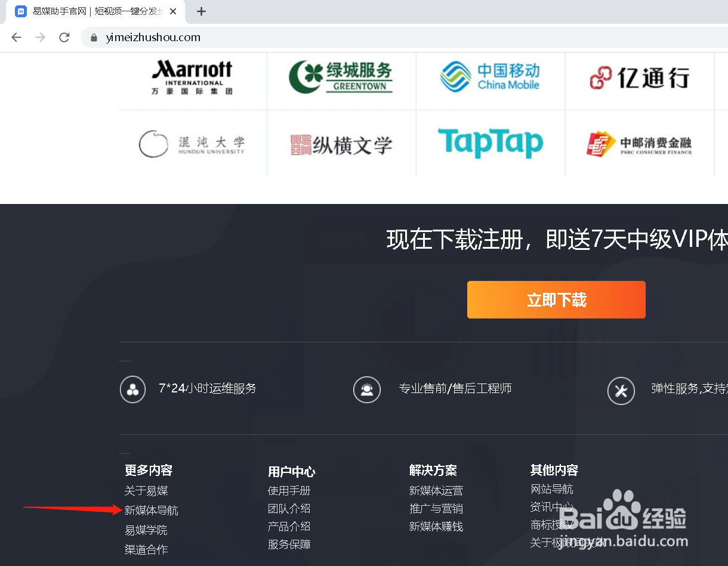The image size is (728, 566).
Task: Click the 专业售前/售后工程师 text
Action: coord(455,389)
